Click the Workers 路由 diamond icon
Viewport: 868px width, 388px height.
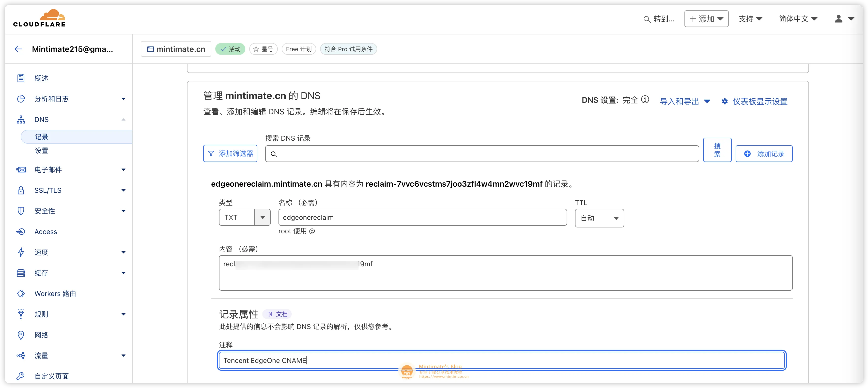(x=21, y=293)
